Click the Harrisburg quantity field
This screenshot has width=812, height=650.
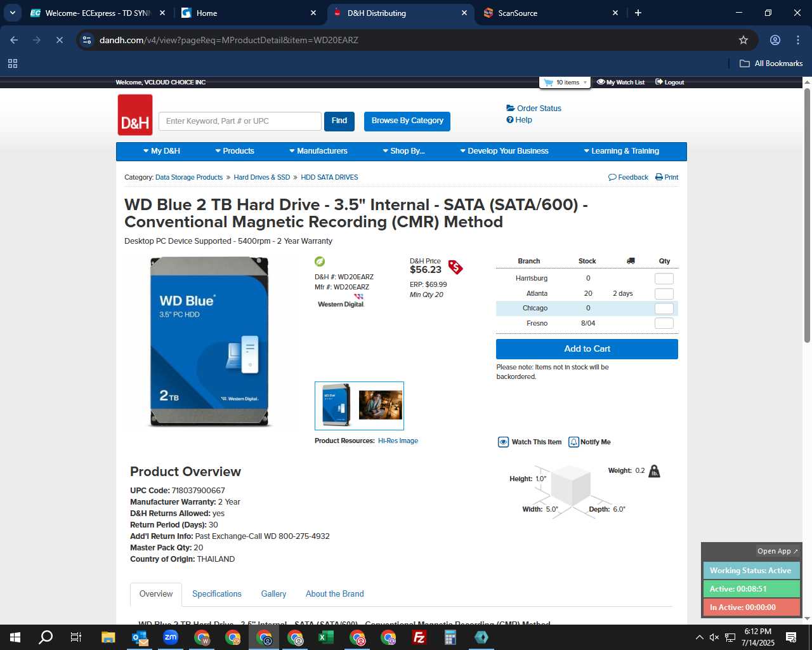pos(664,279)
